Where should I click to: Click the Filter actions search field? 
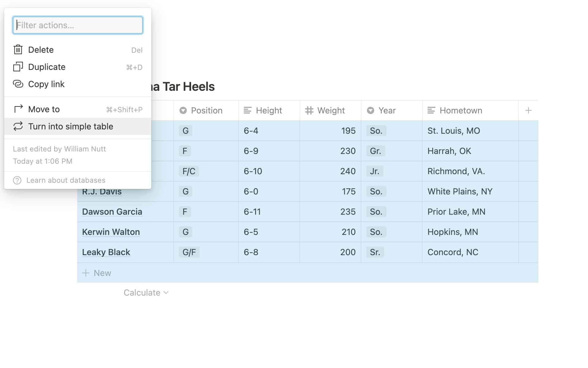(78, 25)
